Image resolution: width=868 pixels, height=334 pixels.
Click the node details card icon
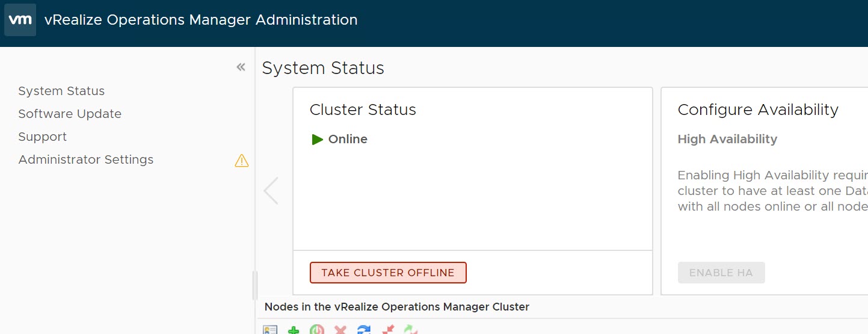(270, 330)
